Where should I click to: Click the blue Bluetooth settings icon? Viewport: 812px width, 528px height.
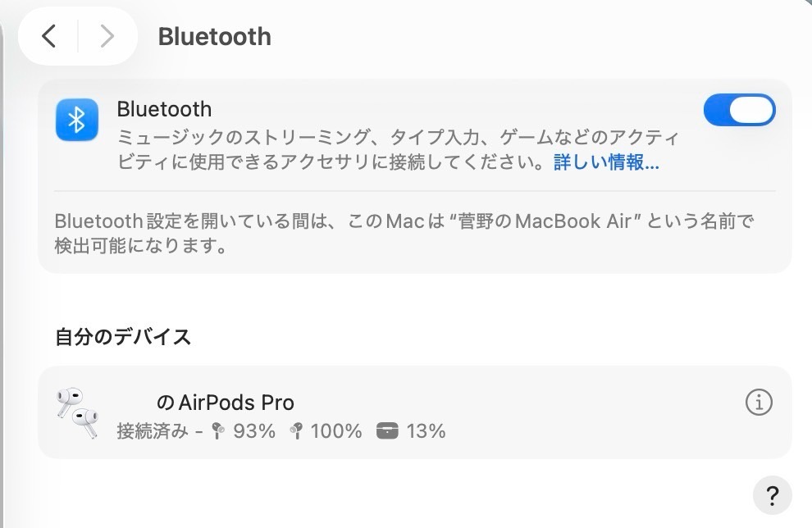click(75, 118)
